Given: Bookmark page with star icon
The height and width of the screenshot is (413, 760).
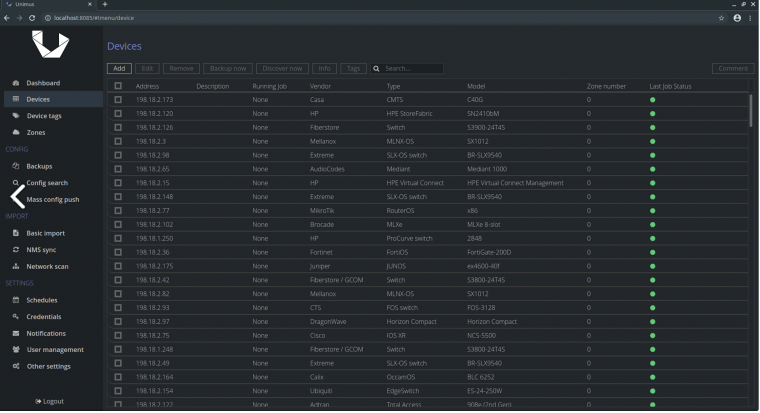Looking at the screenshot, I should pos(721,18).
